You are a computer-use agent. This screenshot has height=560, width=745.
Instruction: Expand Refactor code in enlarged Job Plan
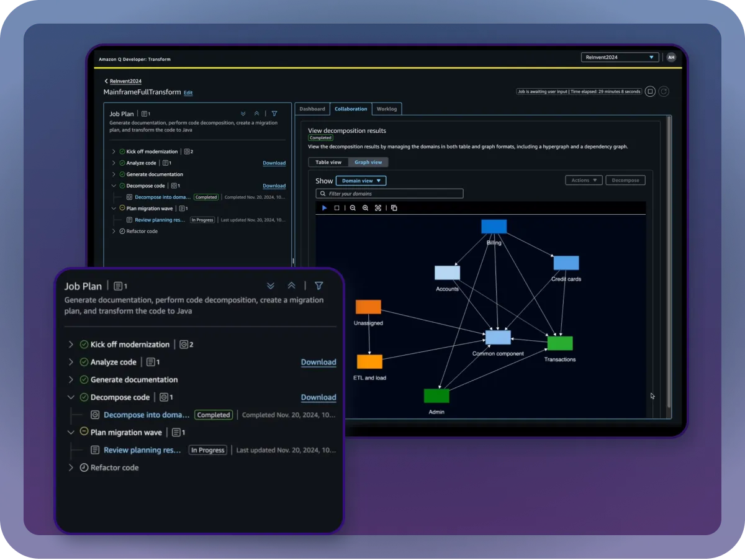click(71, 467)
